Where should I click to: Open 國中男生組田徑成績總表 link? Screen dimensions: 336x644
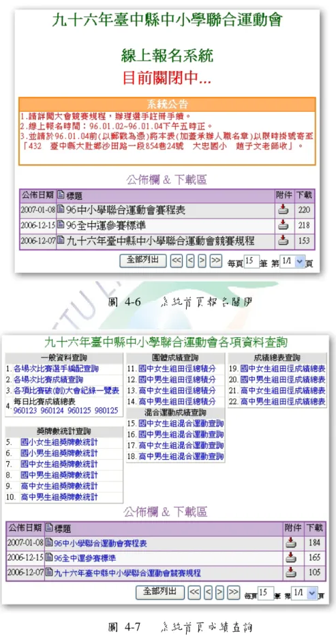pyautogui.click(x=283, y=379)
